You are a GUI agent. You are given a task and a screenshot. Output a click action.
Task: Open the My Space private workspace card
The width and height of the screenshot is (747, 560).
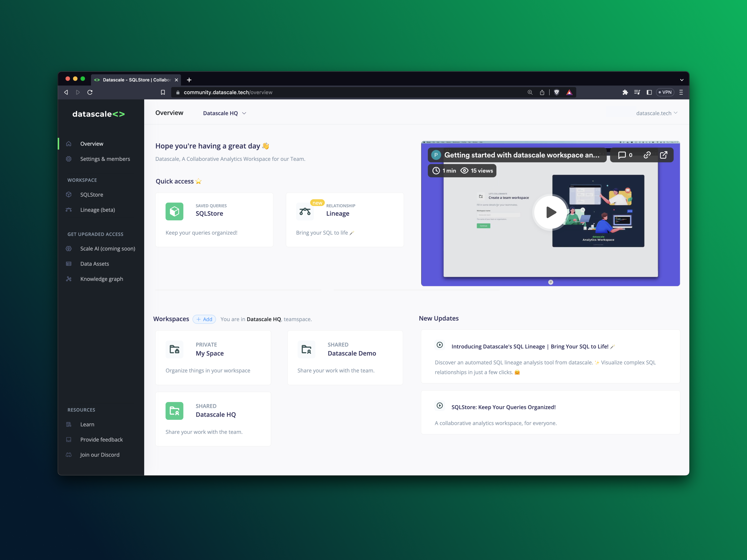click(213, 357)
